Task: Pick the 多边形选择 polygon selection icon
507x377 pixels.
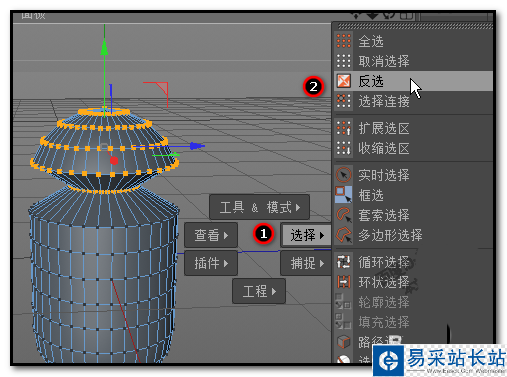Action: point(344,235)
